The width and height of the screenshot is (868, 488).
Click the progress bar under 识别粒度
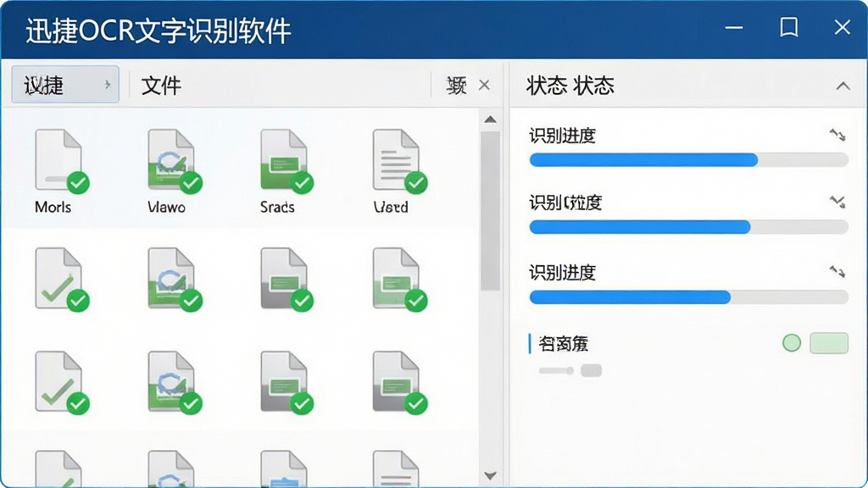coord(688,227)
